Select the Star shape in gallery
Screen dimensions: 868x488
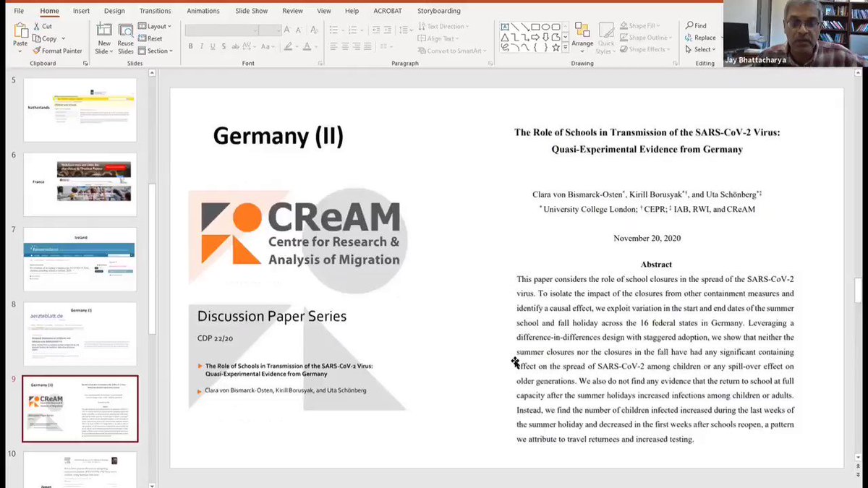pyautogui.click(x=556, y=48)
